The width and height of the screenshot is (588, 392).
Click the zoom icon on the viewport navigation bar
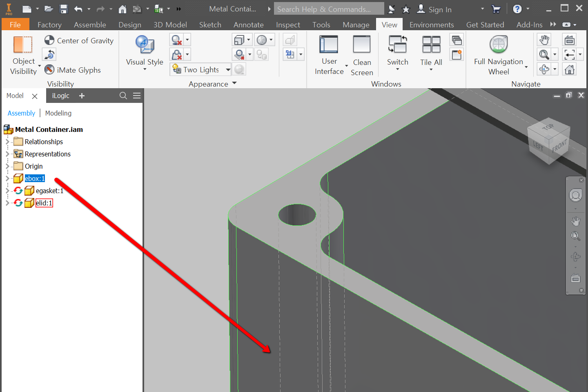[576, 236]
